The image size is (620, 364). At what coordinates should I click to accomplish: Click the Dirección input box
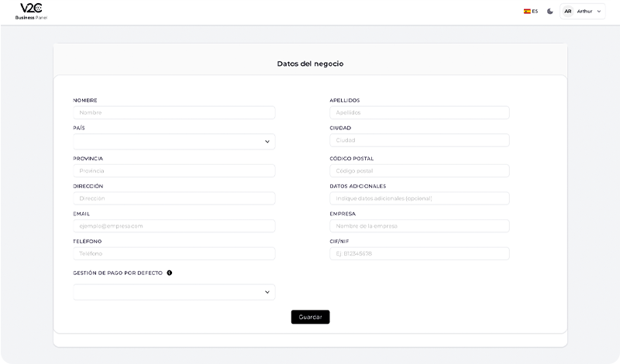(174, 198)
